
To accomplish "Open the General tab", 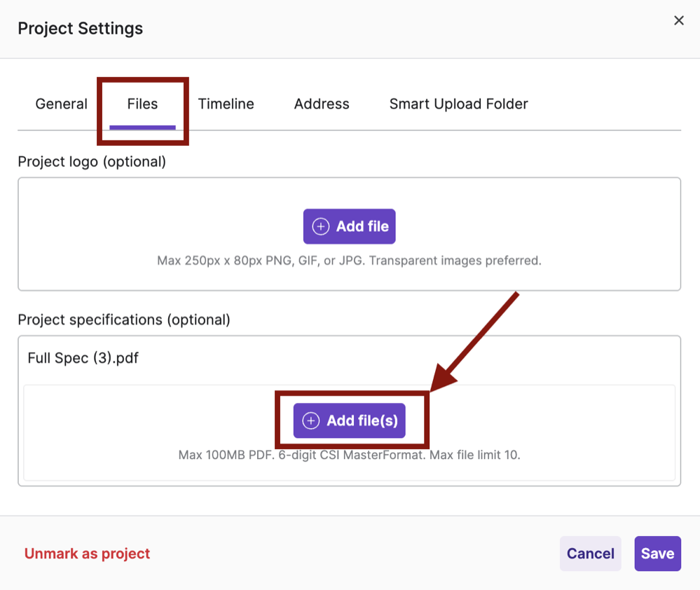I will coord(61,104).
